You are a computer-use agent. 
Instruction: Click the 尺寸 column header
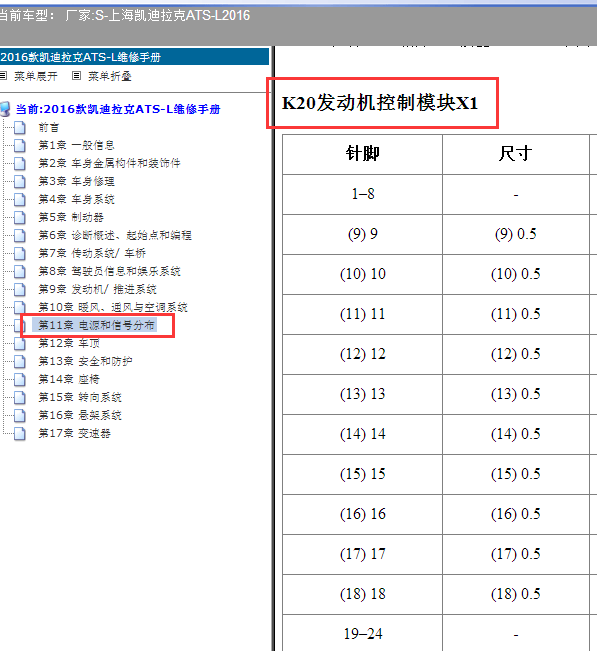516,154
